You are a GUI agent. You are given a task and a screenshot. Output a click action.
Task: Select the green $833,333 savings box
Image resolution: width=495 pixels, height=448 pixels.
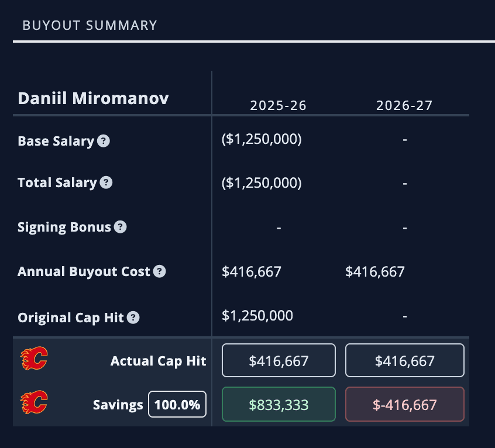coord(279,404)
